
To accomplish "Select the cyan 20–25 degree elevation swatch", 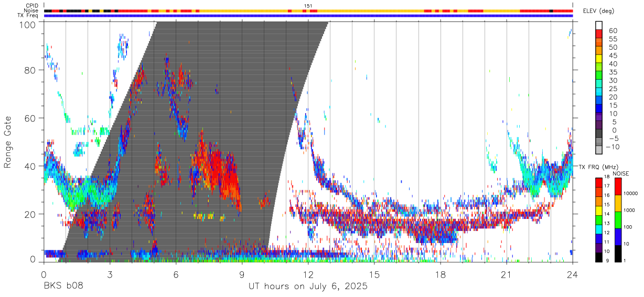I will [599, 92].
